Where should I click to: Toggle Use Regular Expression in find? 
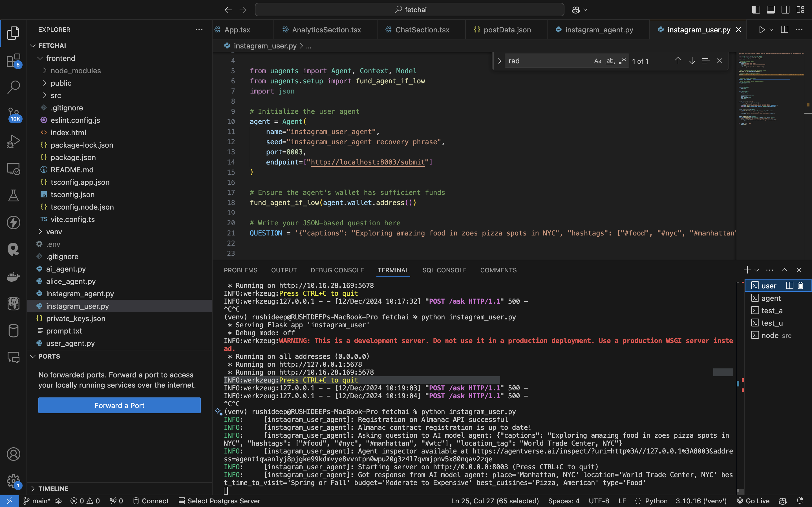pos(623,61)
